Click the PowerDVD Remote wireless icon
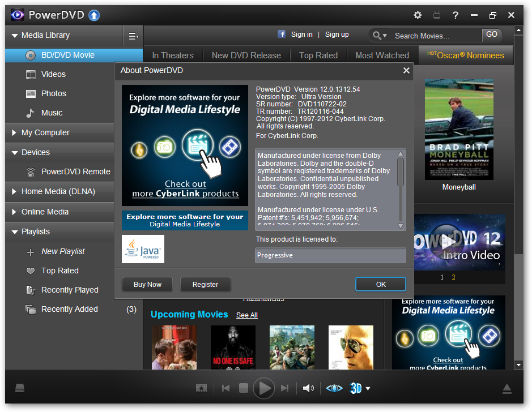The width and height of the screenshot is (532, 412). tap(31, 172)
